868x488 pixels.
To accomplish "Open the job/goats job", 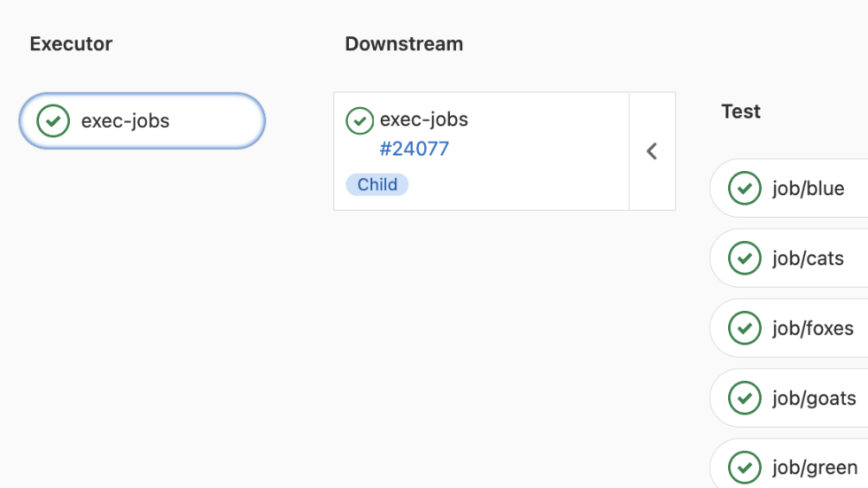I will pyautogui.click(x=814, y=399).
